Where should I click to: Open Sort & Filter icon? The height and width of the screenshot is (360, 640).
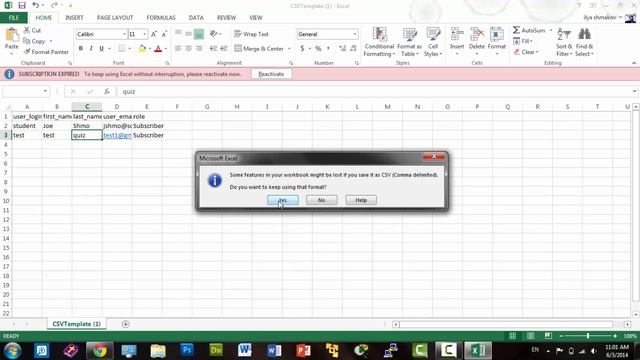tap(564, 34)
